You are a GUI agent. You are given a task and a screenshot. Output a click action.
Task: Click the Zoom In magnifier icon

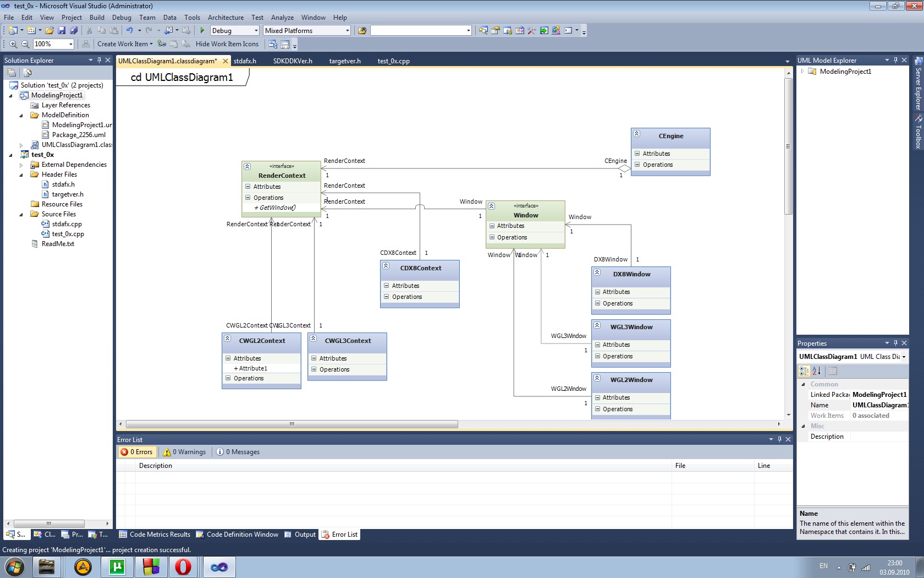pos(13,44)
